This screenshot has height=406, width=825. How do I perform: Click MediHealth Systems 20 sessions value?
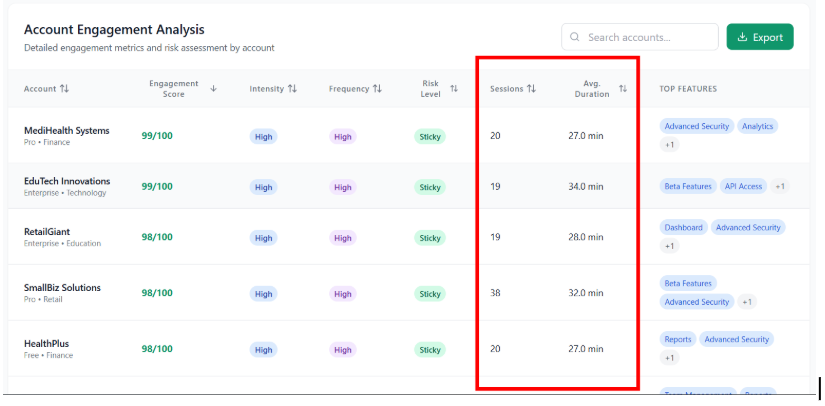coord(495,136)
